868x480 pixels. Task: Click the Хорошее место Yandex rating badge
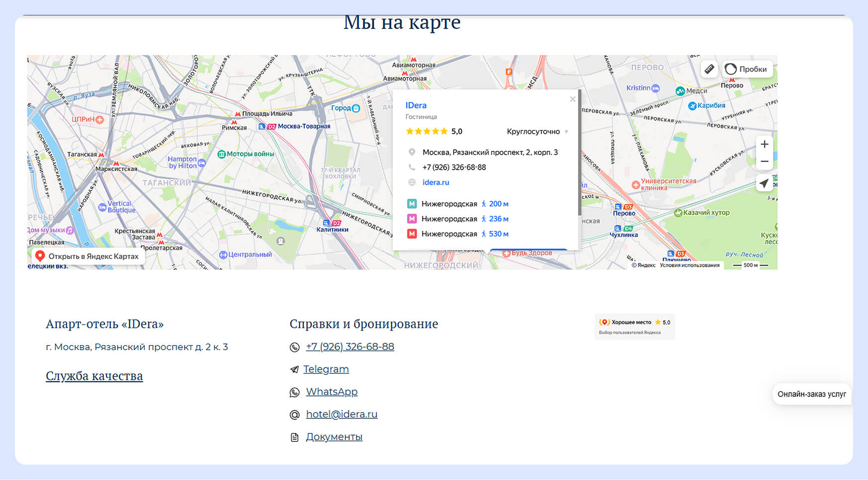(x=634, y=327)
